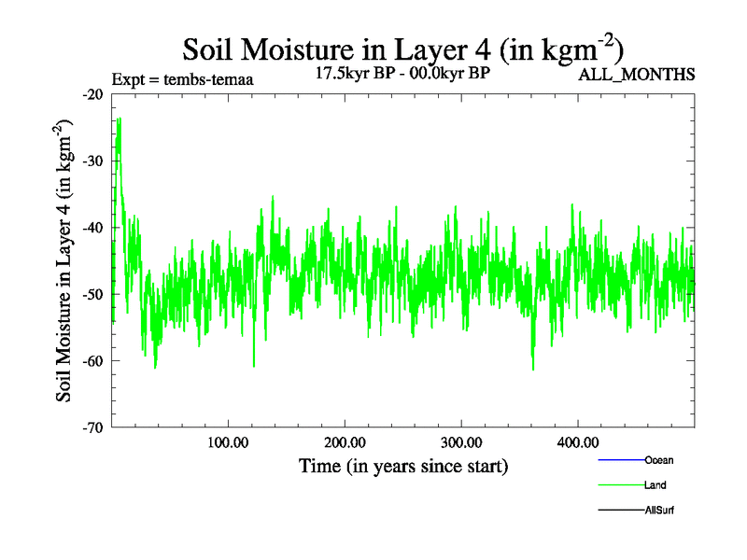
Task: Click the -20 y-axis tick label
Action: [92, 94]
